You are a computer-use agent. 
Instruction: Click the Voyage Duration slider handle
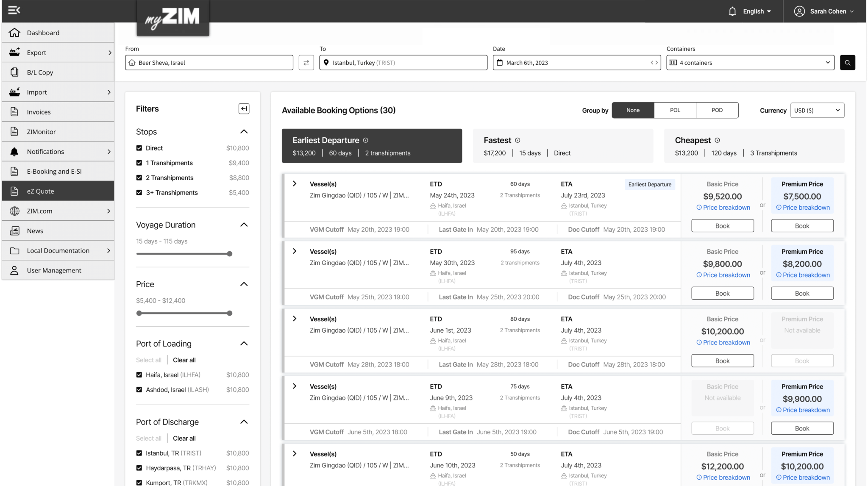(x=229, y=254)
